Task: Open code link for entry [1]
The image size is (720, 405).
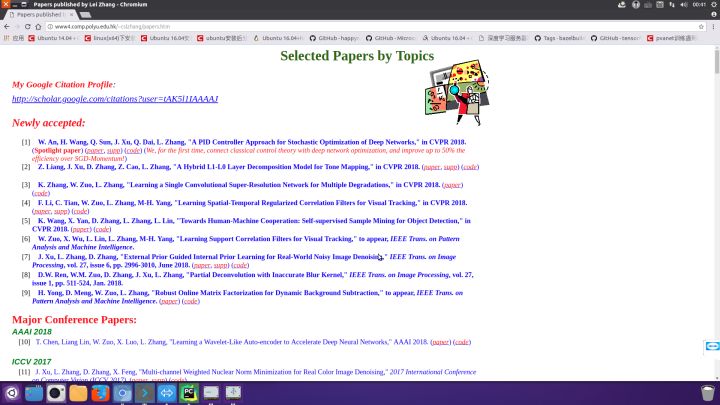Action: point(133,151)
